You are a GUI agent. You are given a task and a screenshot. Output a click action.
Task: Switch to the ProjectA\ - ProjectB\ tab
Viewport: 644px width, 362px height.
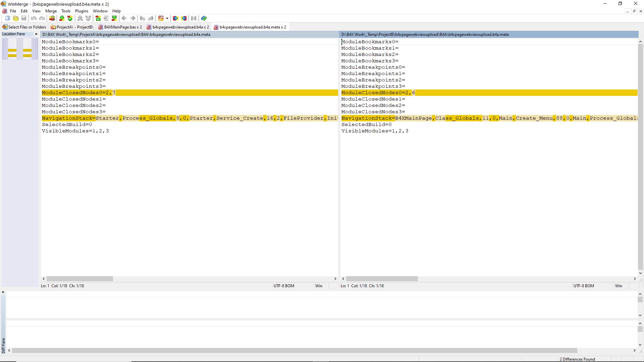[72, 27]
